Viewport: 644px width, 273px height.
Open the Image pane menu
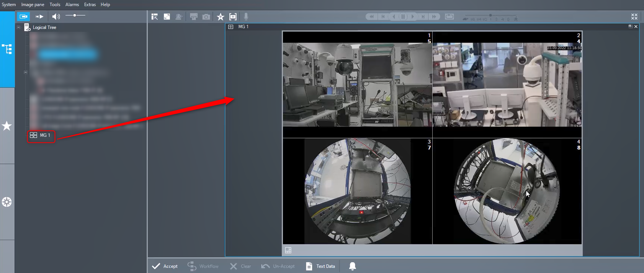coord(33,5)
